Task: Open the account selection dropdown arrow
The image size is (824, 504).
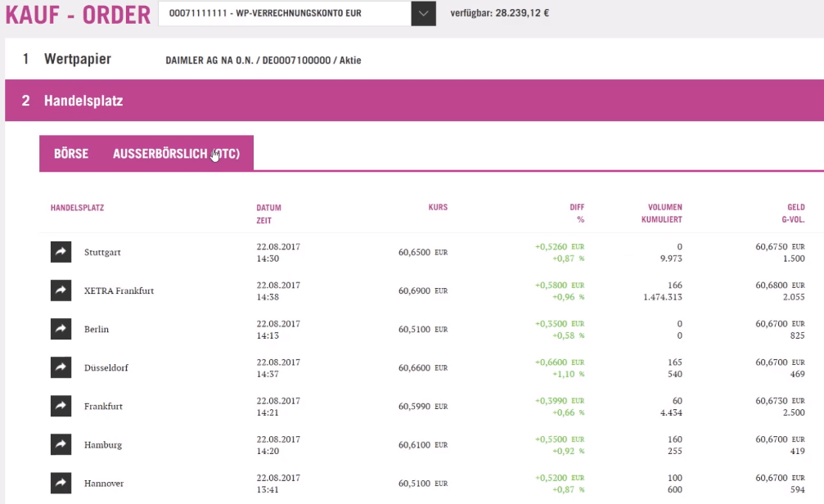Action: point(424,13)
